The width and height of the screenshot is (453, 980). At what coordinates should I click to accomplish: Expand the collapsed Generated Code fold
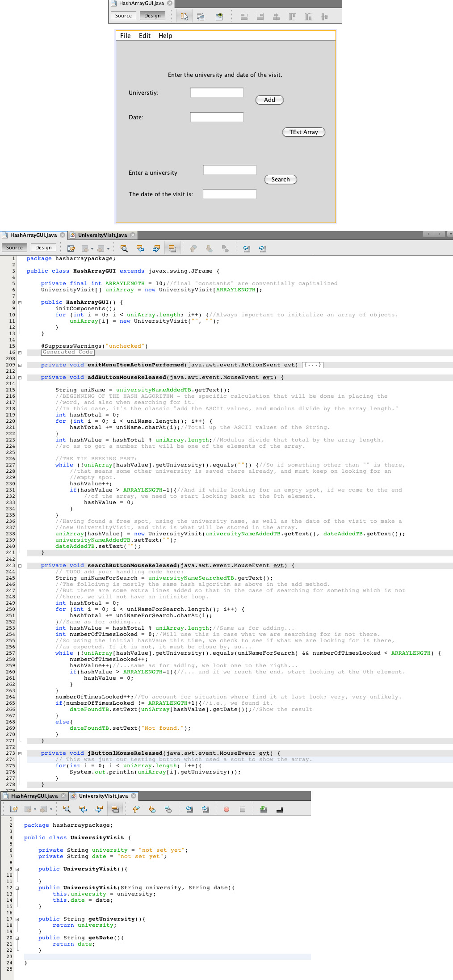point(20,353)
